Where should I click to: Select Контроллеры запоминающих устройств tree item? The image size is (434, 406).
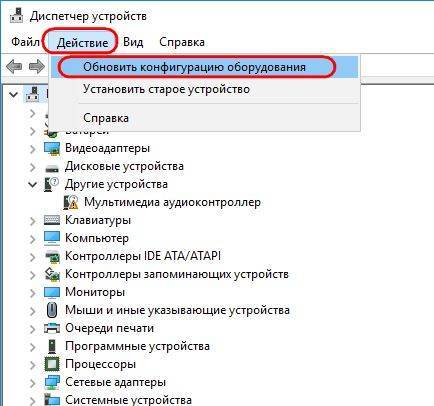(x=177, y=274)
